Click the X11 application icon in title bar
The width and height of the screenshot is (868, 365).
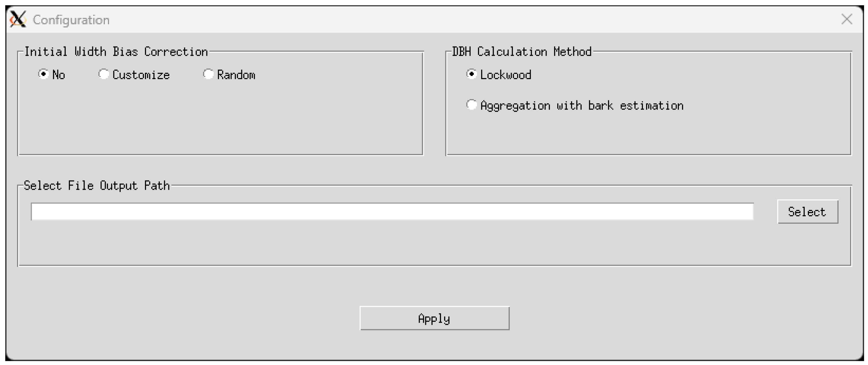tap(18, 19)
